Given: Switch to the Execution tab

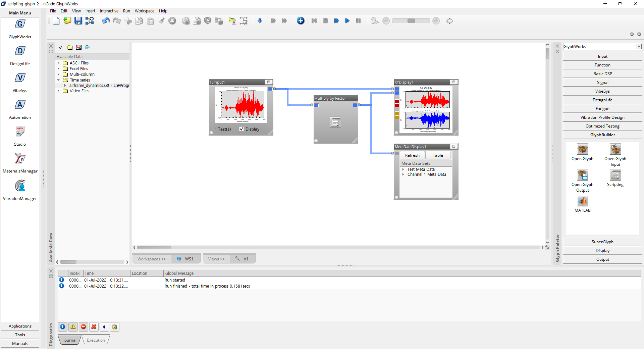Looking at the screenshot, I should pyautogui.click(x=96, y=340).
